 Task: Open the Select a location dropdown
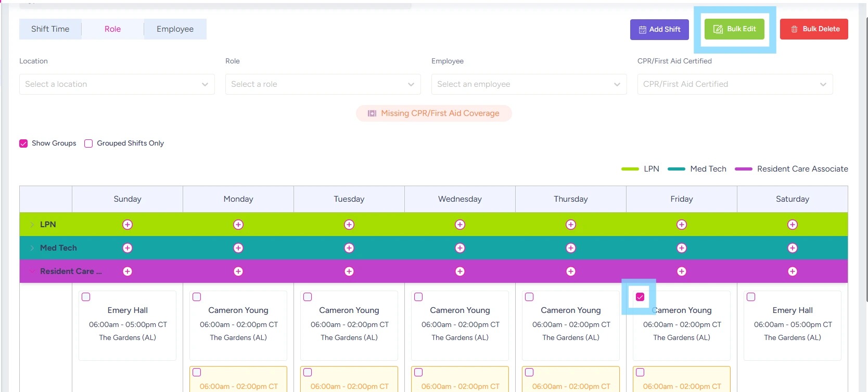click(117, 84)
